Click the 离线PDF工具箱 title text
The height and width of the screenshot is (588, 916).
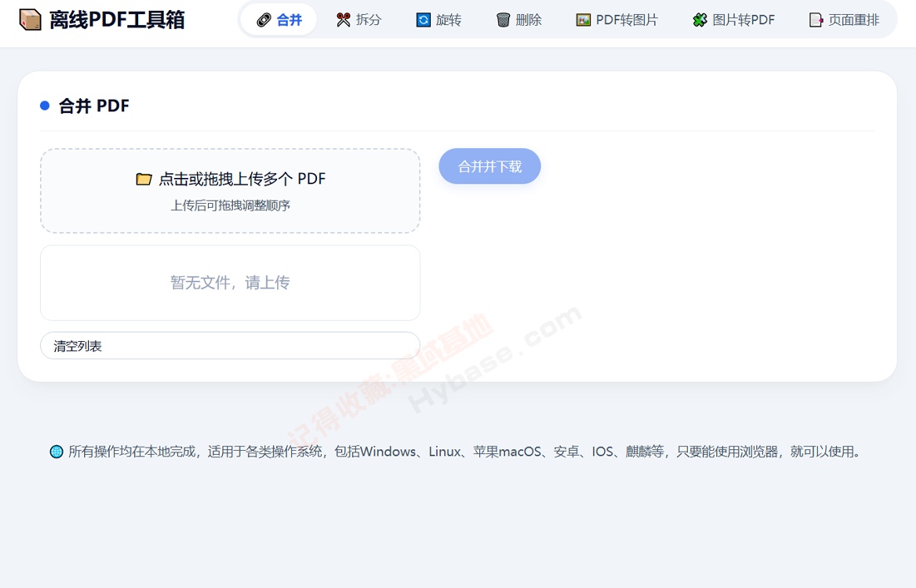pos(116,20)
